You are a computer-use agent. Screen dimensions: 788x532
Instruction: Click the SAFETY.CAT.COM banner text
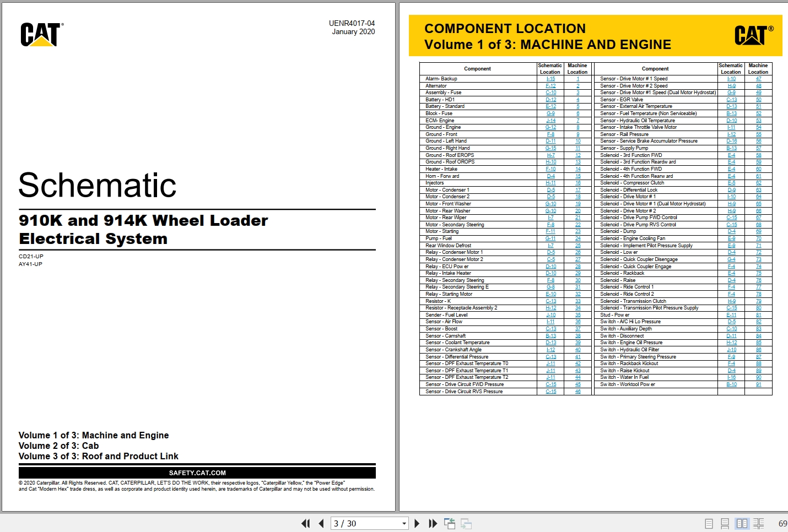[197, 473]
